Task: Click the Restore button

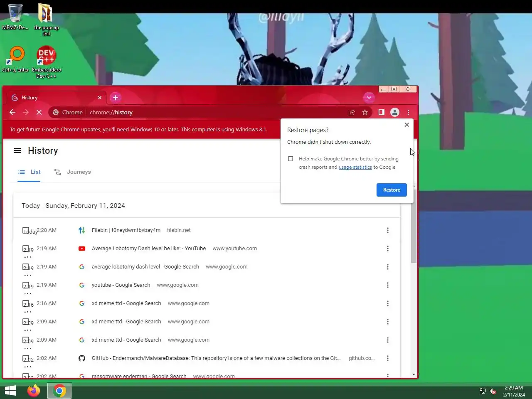Action: coord(392,190)
